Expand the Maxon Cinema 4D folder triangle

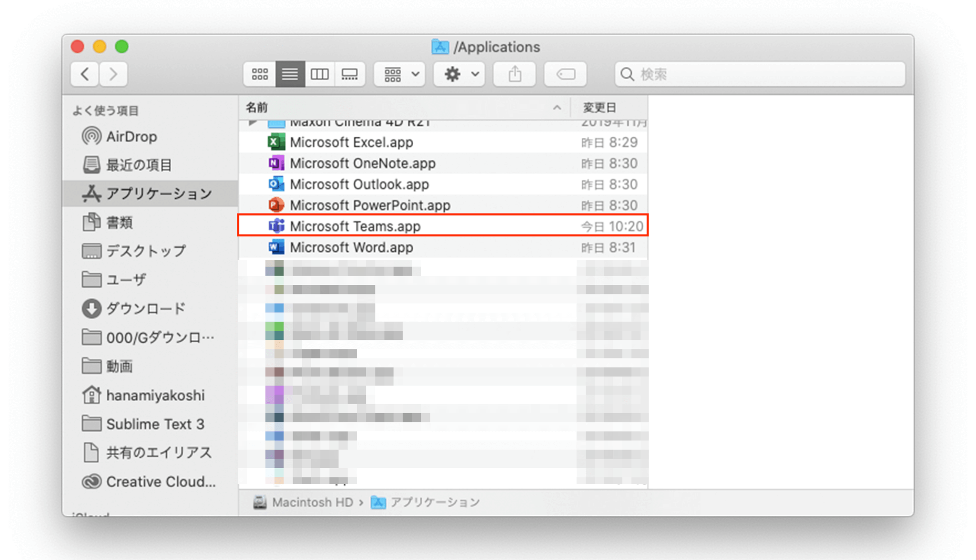pos(253,123)
